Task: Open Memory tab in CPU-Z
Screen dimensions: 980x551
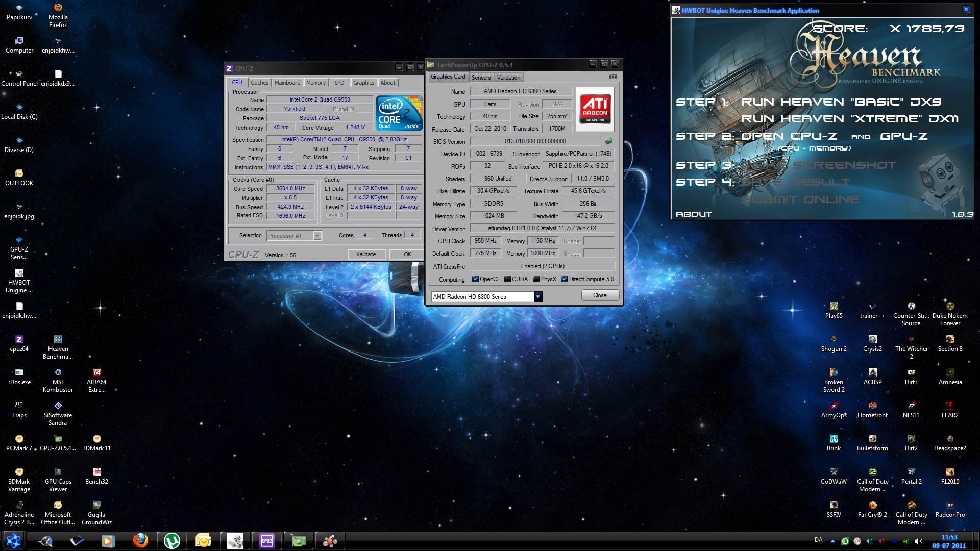Action: (x=316, y=83)
